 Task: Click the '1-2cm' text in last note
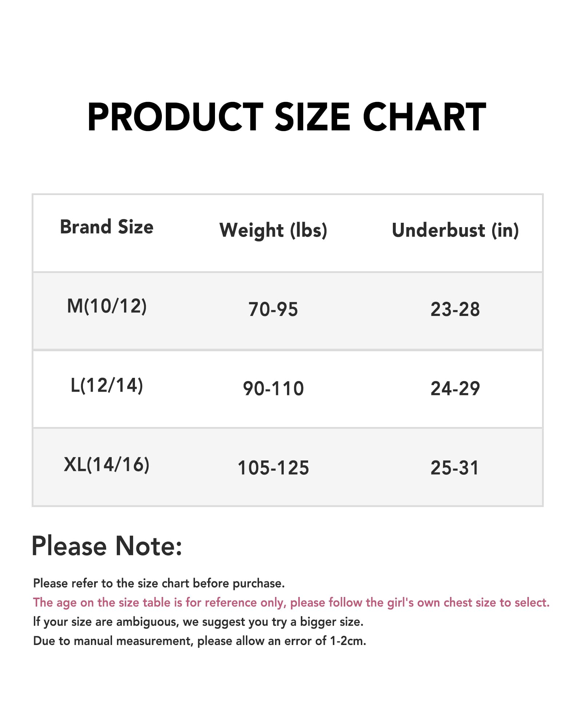pos(348,641)
